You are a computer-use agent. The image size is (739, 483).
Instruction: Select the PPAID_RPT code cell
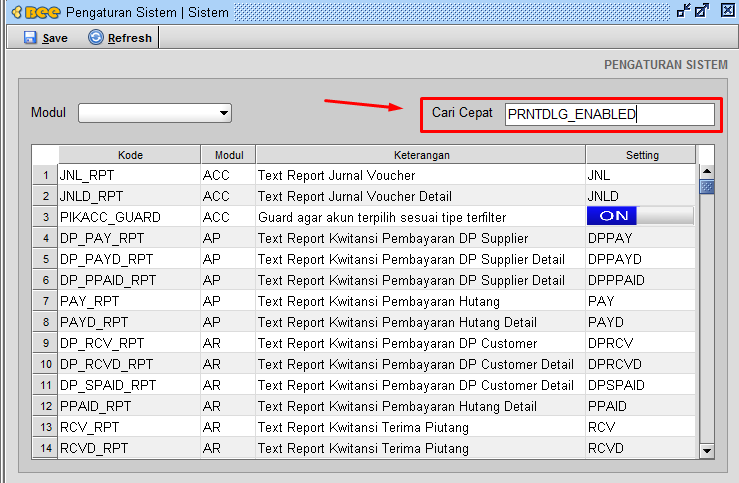pos(130,406)
